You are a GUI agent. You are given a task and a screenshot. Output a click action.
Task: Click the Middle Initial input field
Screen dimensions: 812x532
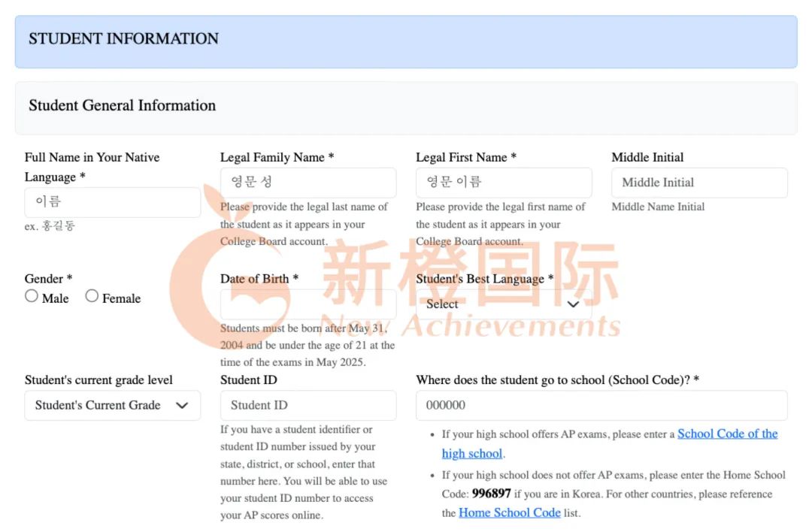699,183
